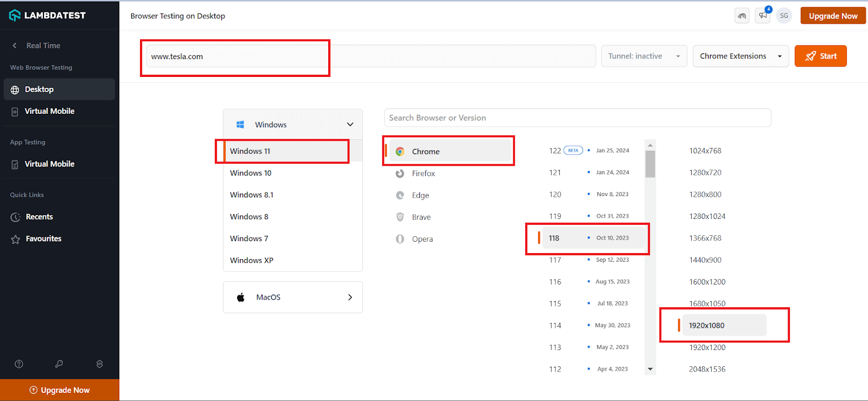
Task: Open the Chrome Extensions dropdown
Action: (x=741, y=56)
